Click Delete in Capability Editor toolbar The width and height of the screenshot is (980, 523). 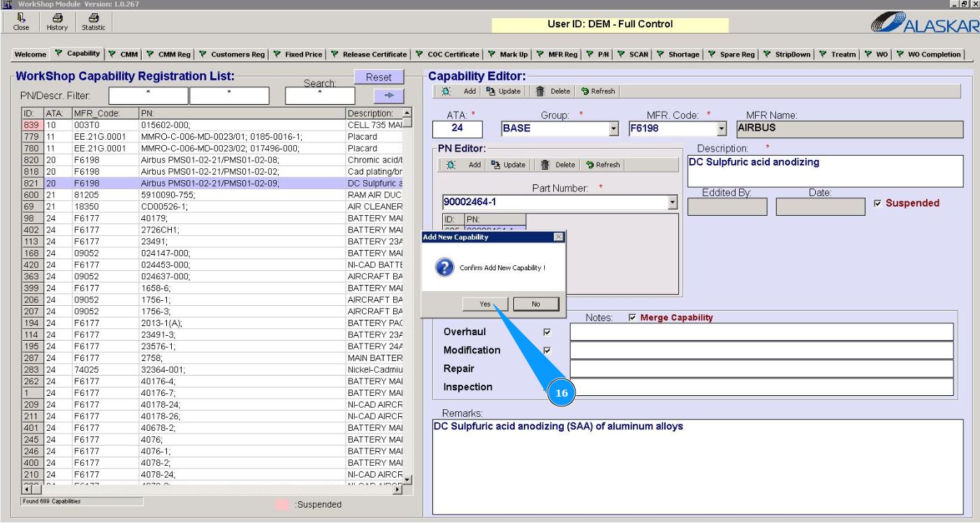[553, 91]
